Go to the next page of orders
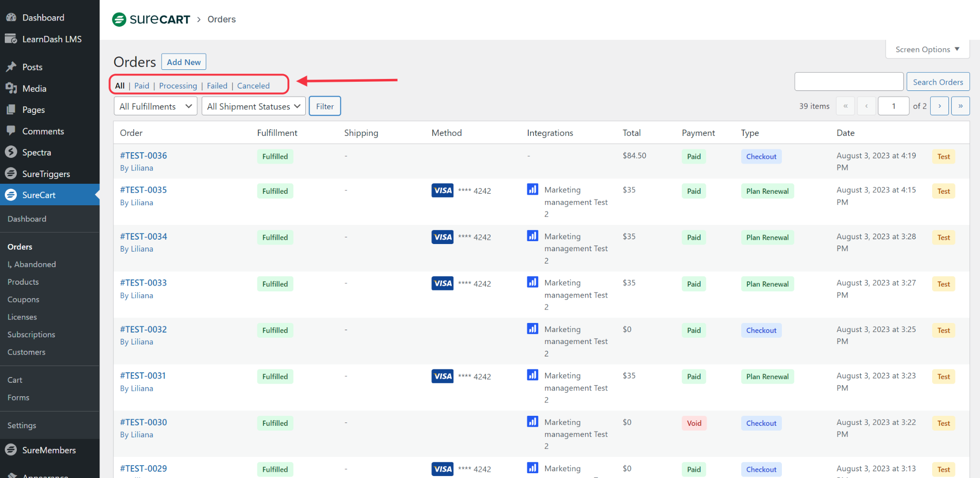The image size is (980, 478). [x=939, y=106]
